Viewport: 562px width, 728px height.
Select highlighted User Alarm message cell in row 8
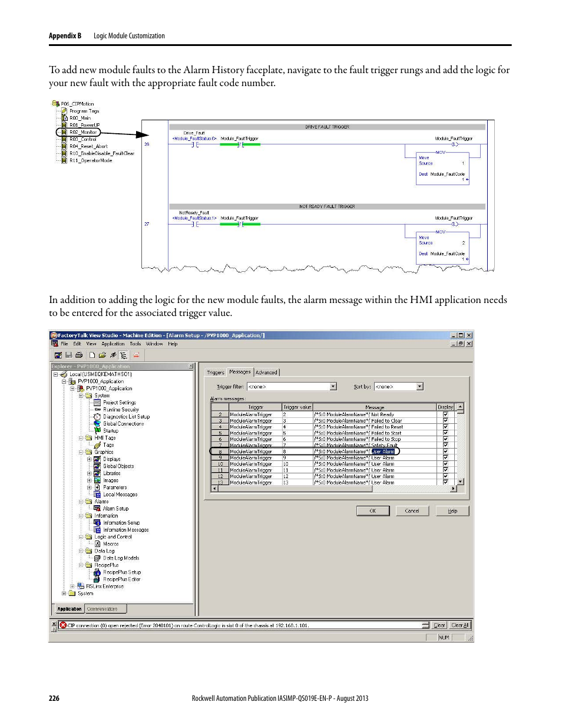tap(383, 452)
